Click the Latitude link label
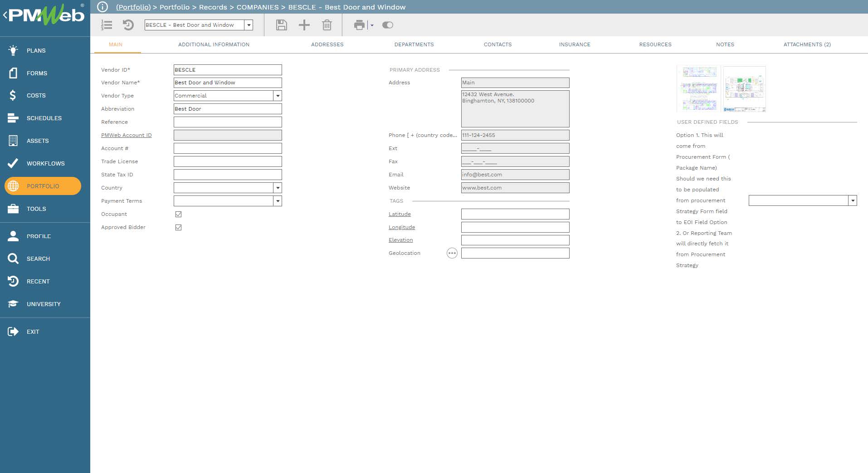This screenshot has width=868, height=473. coord(399,214)
